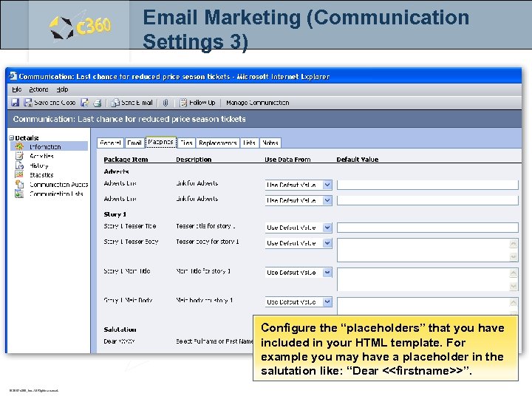Click the Communication Audits icon
The image size is (532, 399).
point(19,184)
